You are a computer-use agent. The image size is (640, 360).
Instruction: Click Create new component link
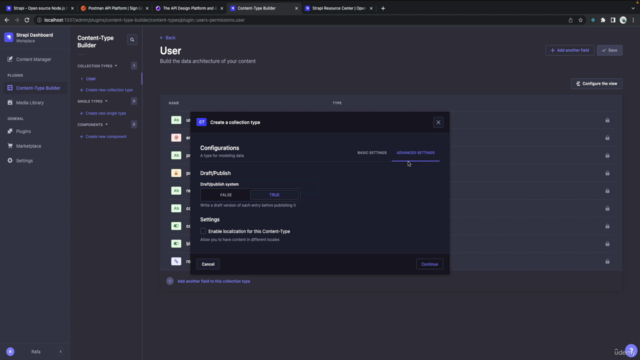pyautogui.click(x=103, y=137)
